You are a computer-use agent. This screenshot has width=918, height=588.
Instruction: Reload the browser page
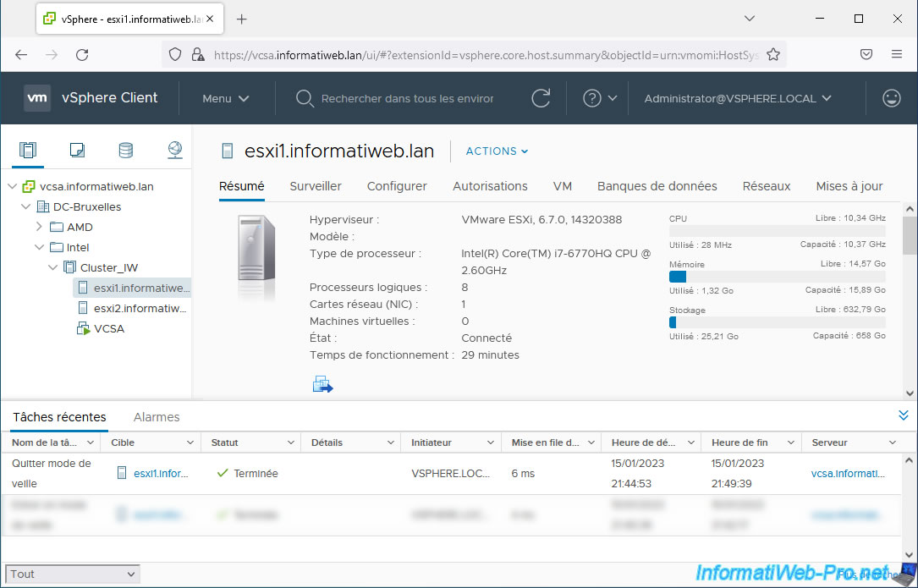[x=82, y=54]
